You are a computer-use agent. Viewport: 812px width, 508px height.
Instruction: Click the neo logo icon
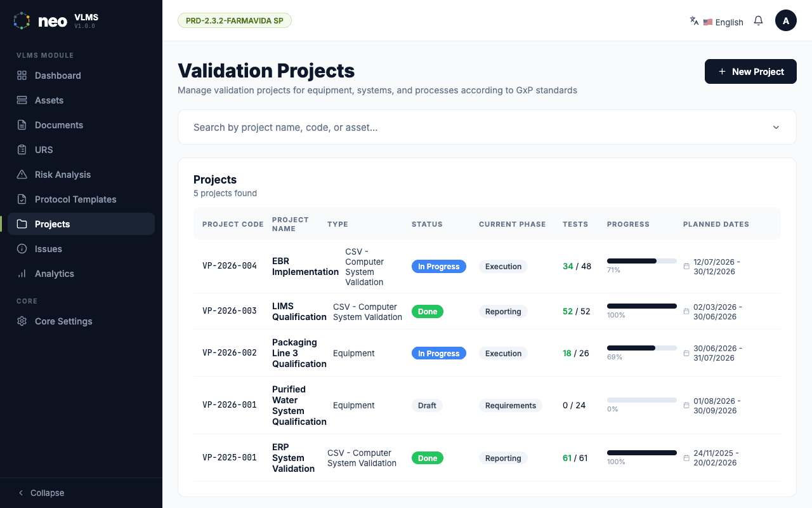[x=22, y=20]
